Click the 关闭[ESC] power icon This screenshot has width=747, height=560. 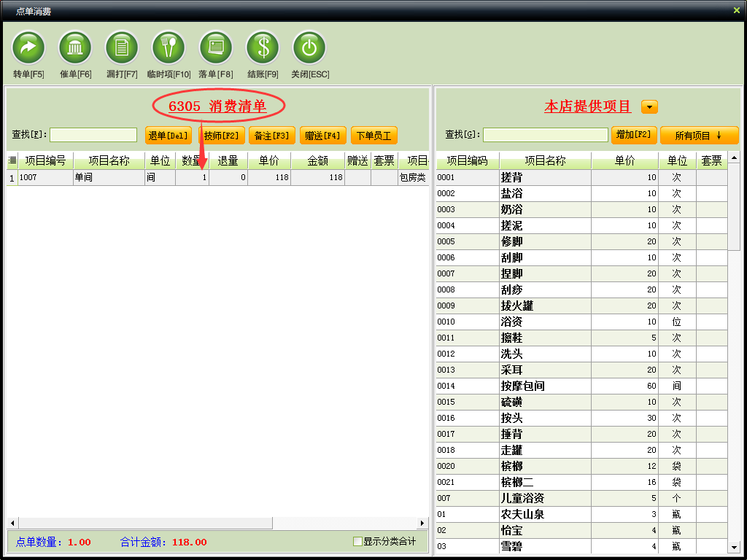coord(309,48)
